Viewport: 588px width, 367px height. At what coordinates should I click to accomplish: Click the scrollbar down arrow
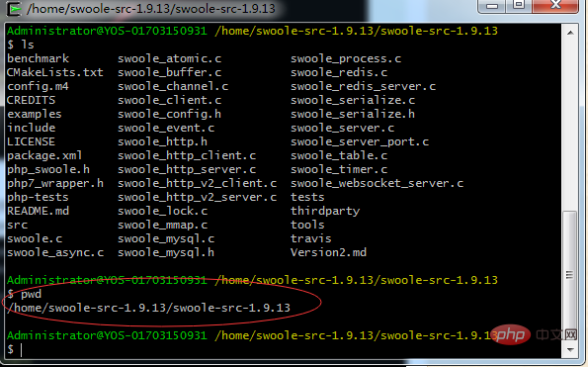570,350
